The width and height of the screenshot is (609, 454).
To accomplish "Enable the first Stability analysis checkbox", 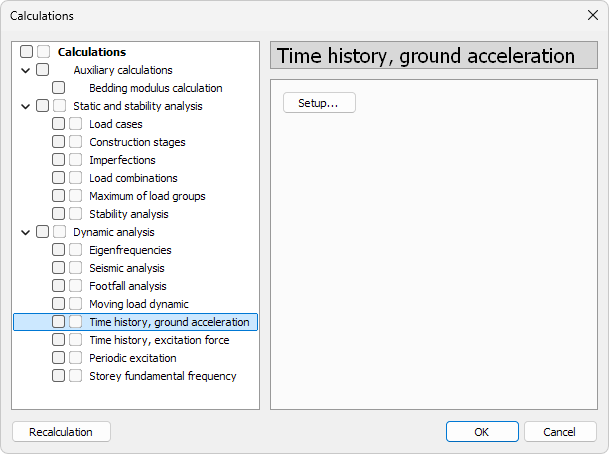I will 59,213.
